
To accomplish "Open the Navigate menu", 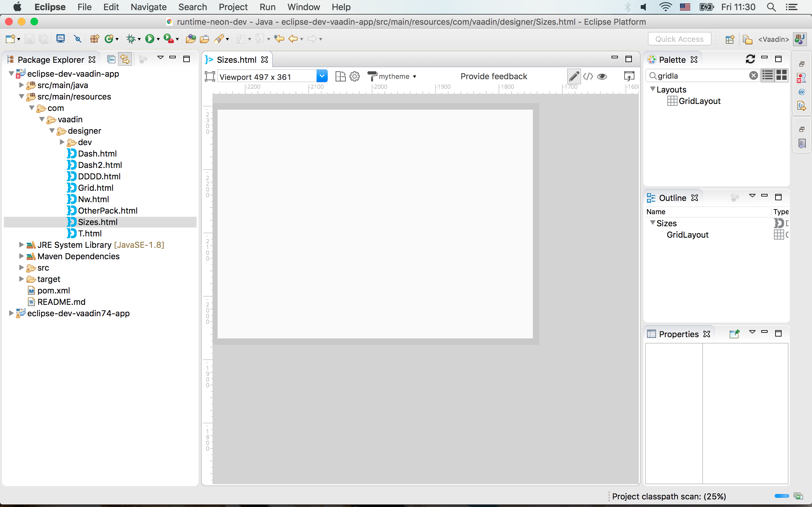I will 149,7.
